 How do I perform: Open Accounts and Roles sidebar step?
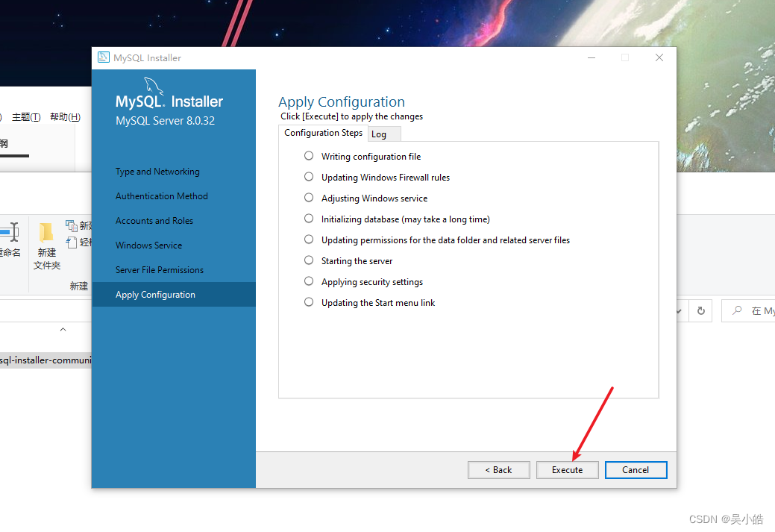[x=154, y=221]
